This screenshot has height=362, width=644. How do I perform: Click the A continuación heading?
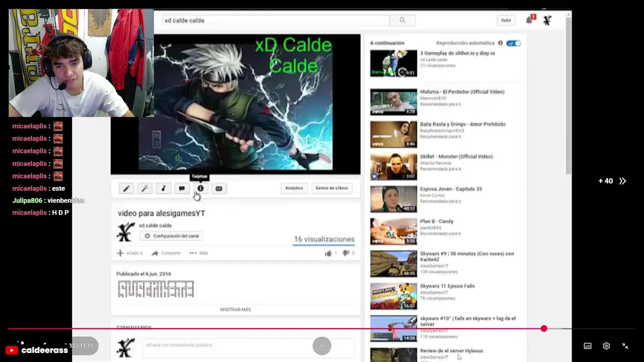click(x=387, y=43)
